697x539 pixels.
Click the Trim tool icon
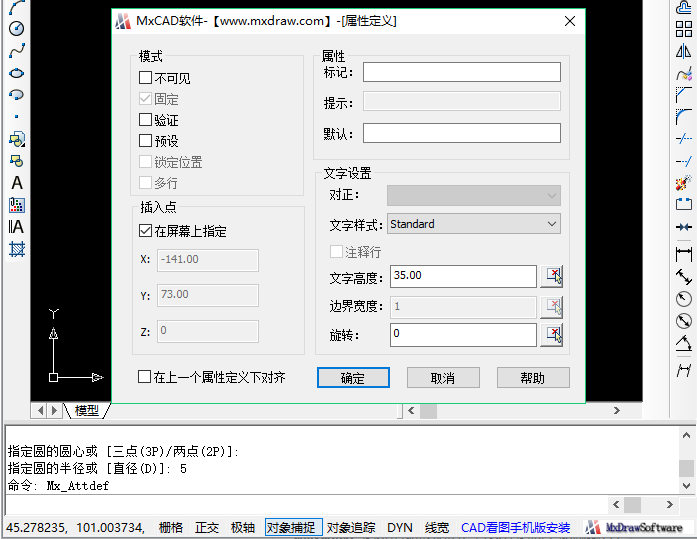tap(684, 139)
